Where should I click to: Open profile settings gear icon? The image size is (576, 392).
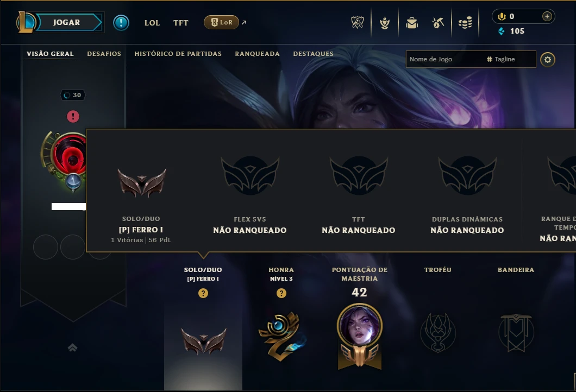coord(547,60)
